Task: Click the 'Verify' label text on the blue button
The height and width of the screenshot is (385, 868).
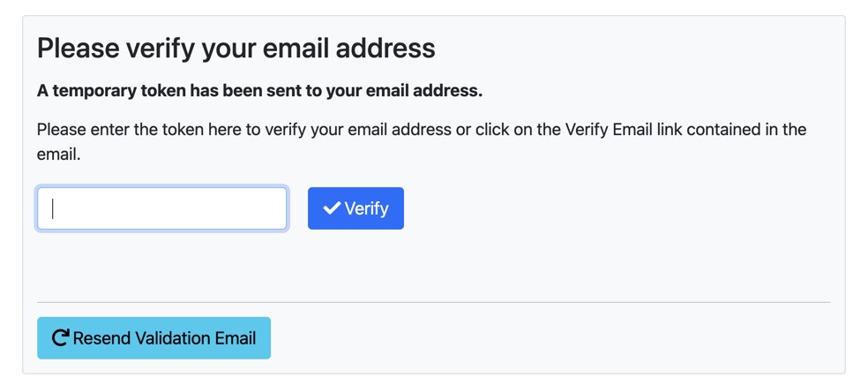Action: coord(366,209)
